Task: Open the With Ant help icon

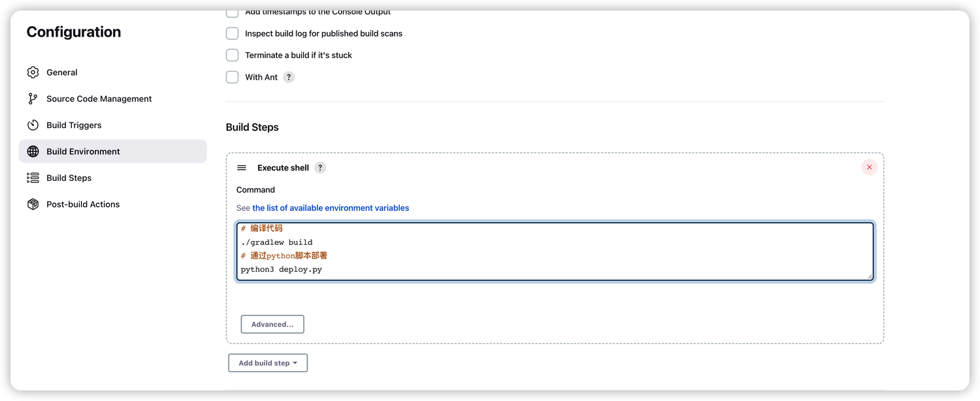Action: pyautogui.click(x=289, y=77)
